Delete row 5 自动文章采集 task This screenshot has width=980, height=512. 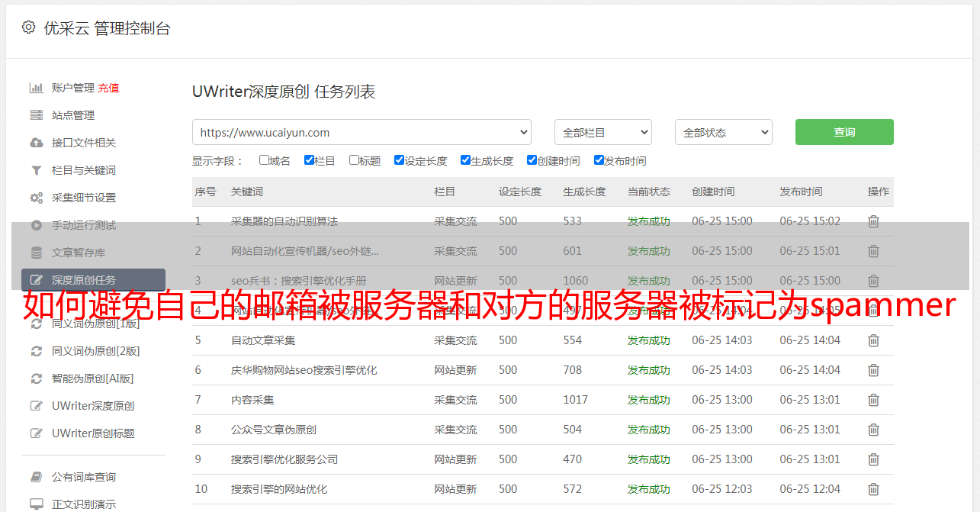click(874, 340)
